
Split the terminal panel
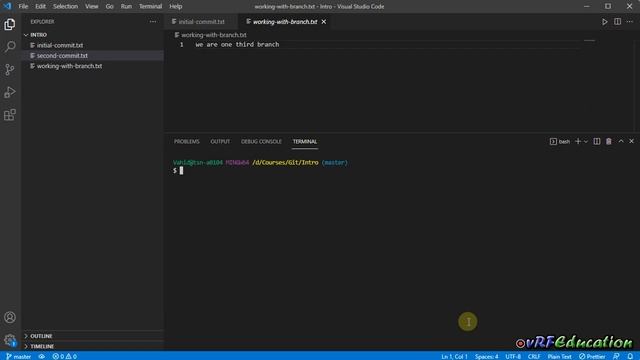tap(597, 141)
